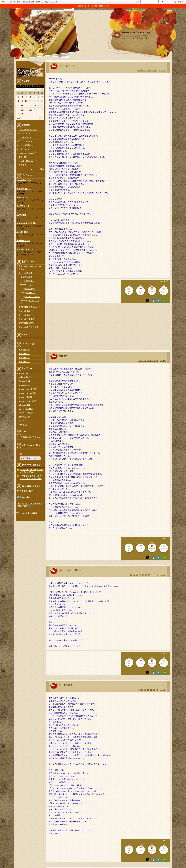This screenshot has height=868, width=186.
Task: Click the goo blog アドバンス button
Action: [x=30, y=458]
